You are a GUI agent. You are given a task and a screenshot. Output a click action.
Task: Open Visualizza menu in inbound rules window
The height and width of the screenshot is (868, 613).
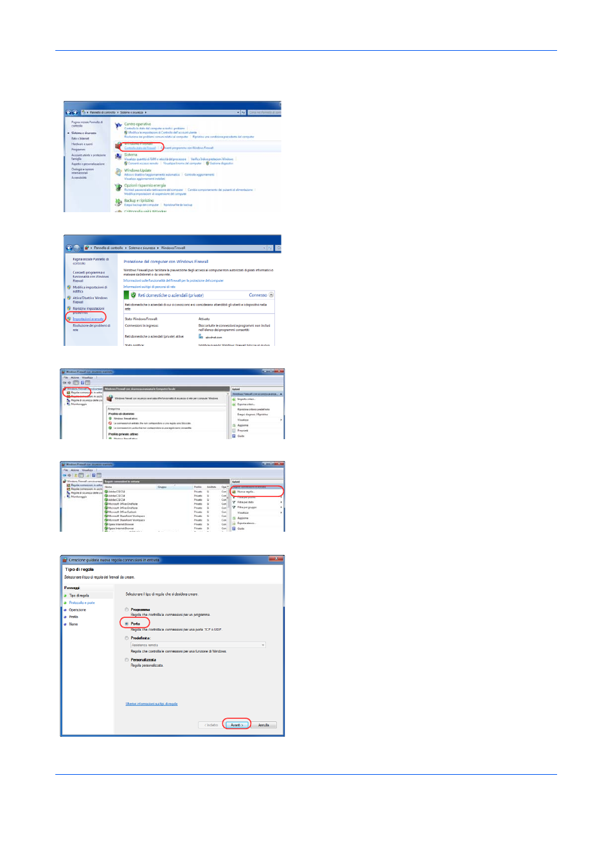pyautogui.click(x=87, y=470)
